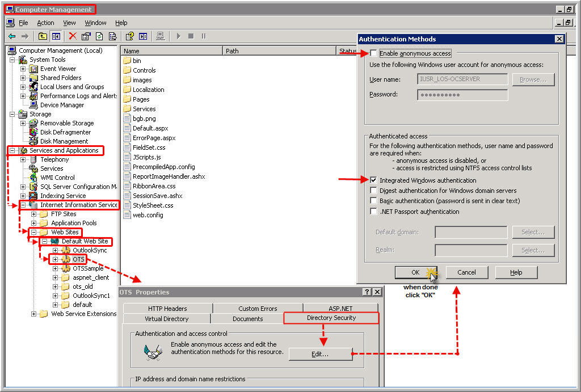
Task: Expand the Event Viewer node
Action: point(23,69)
